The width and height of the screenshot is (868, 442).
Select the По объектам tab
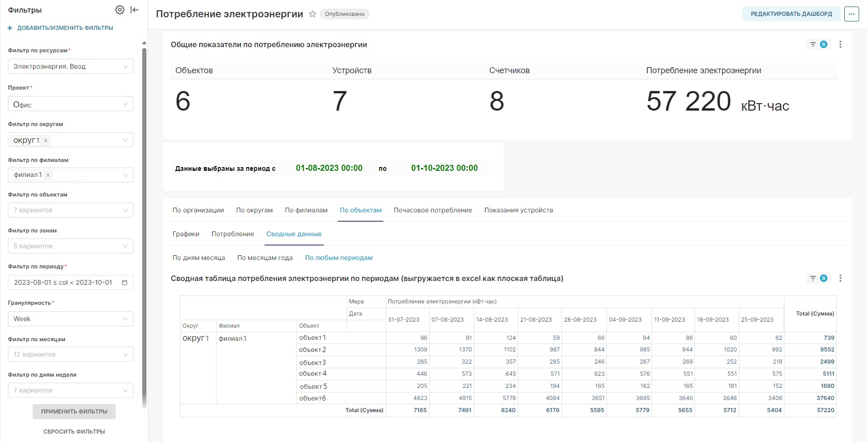coord(361,210)
